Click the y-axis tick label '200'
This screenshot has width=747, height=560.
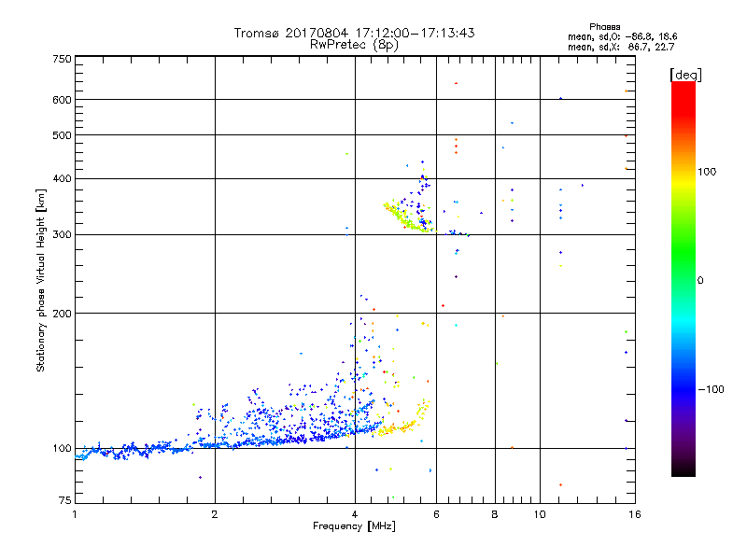(x=62, y=314)
